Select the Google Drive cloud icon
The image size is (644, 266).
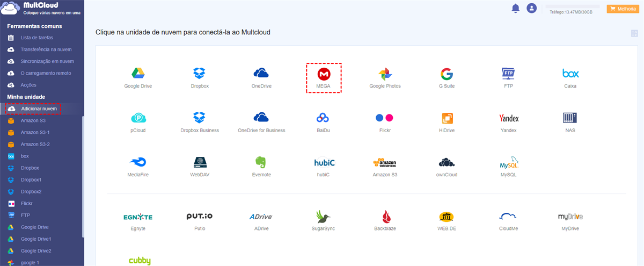138,74
